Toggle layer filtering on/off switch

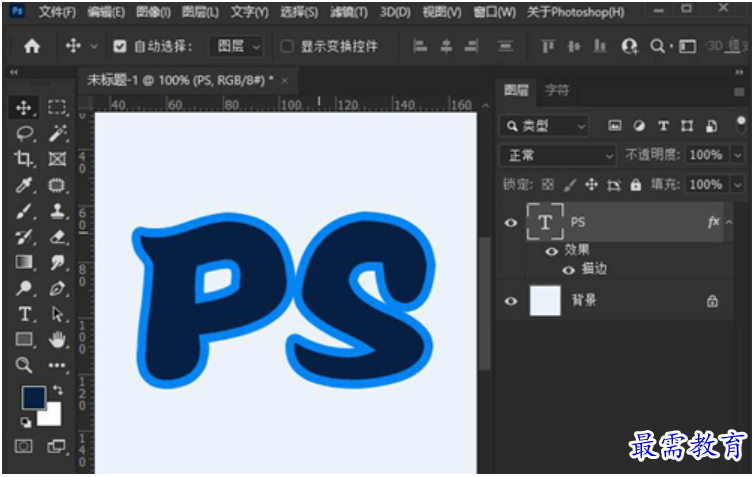click(x=741, y=124)
